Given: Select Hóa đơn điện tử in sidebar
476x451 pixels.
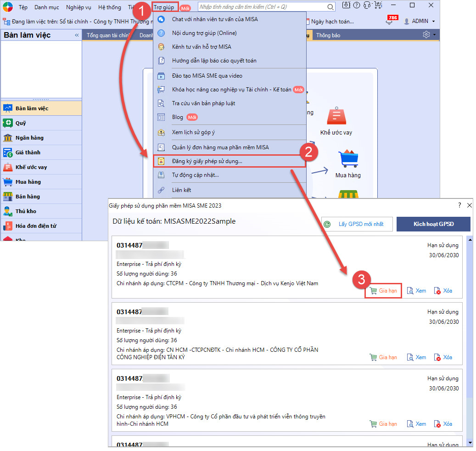Looking at the screenshot, I should click(x=36, y=226).
